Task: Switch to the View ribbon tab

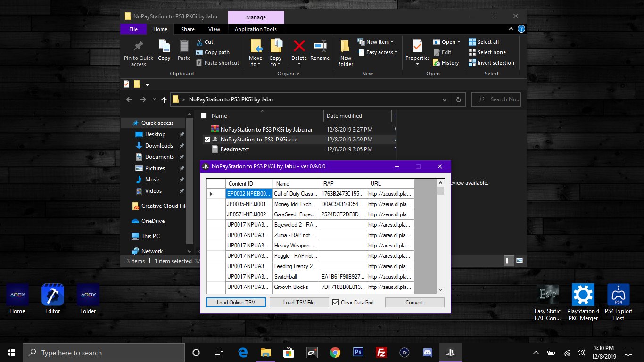Action: pos(214,29)
